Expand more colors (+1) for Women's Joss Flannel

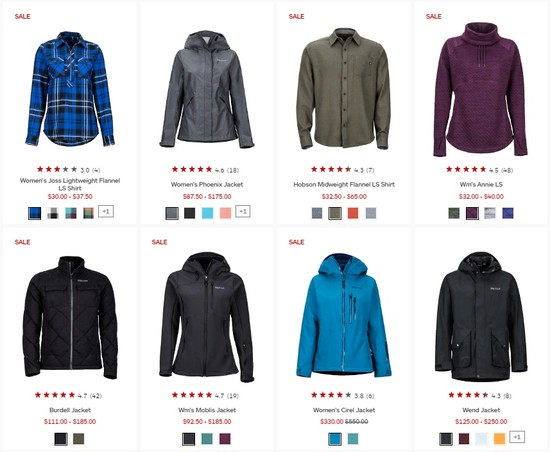(106, 211)
